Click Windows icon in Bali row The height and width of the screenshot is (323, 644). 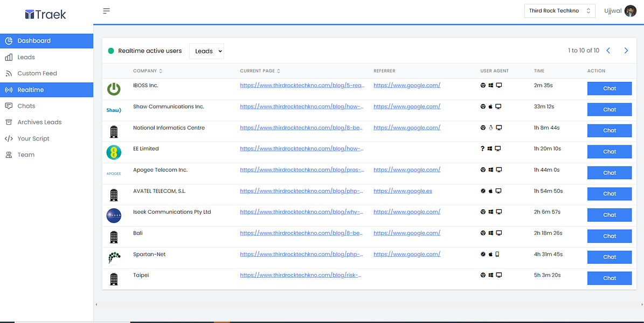coord(490,233)
